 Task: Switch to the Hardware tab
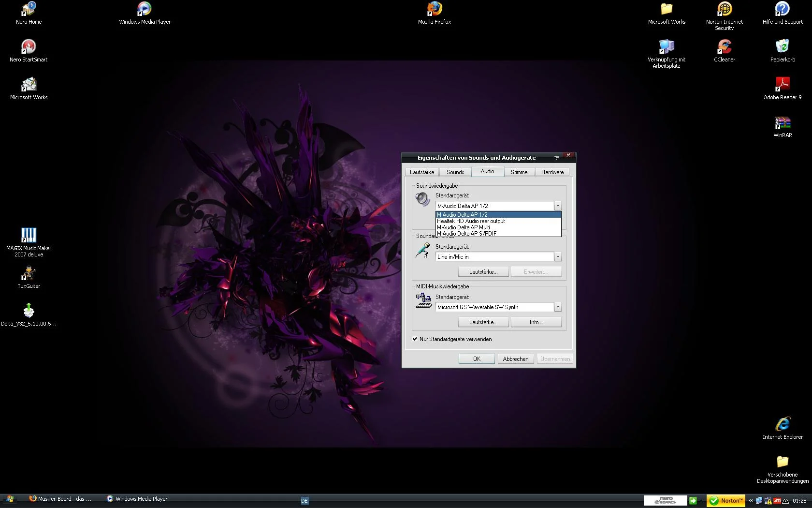[x=552, y=172]
